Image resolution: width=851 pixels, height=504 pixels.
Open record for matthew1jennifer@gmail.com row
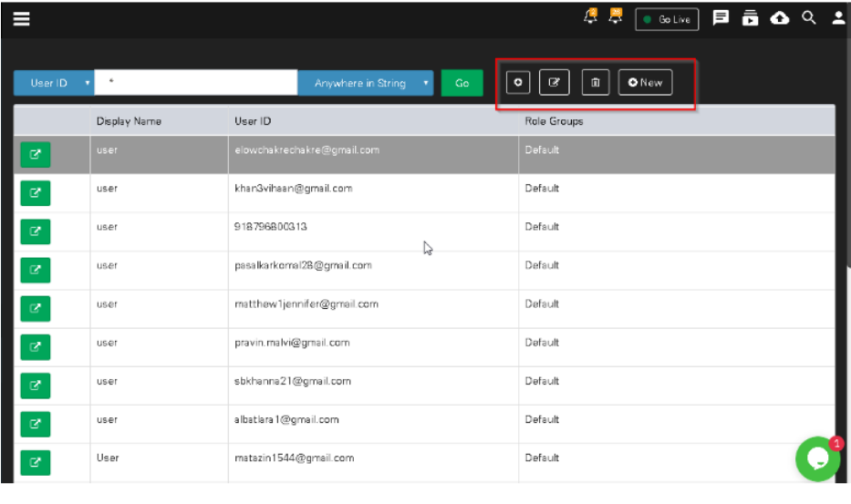(x=36, y=309)
